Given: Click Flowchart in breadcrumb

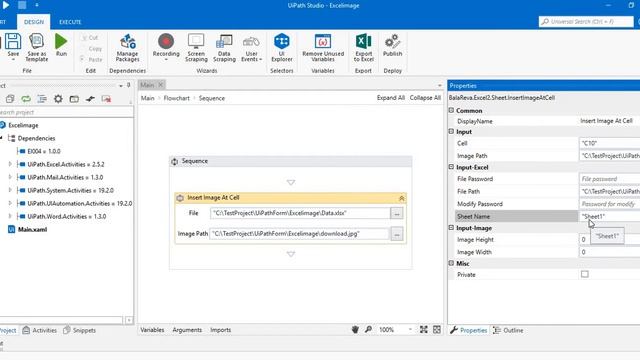Looking at the screenshot, I should pyautogui.click(x=176, y=98).
